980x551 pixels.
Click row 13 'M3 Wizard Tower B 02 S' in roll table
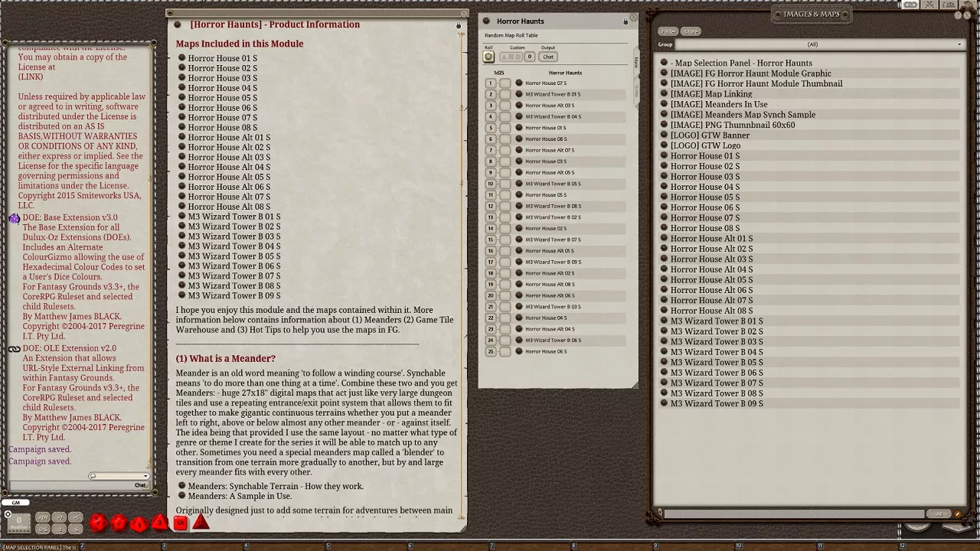553,217
